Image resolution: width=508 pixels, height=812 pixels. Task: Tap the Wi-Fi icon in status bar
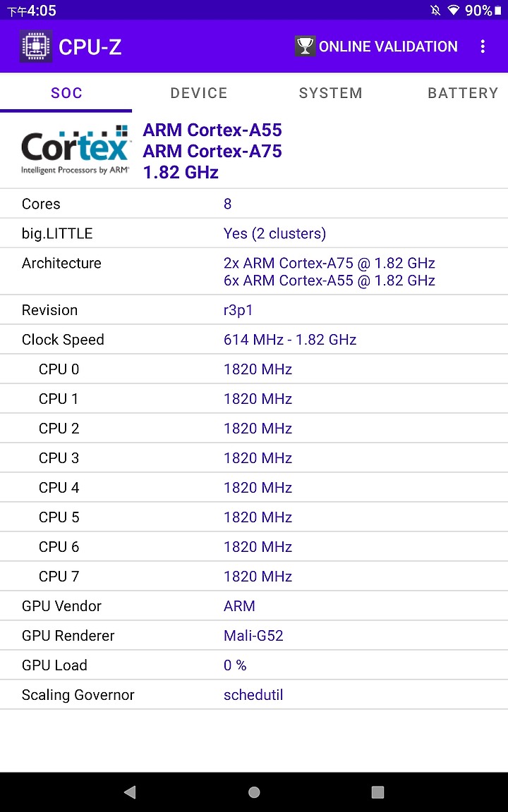454,11
